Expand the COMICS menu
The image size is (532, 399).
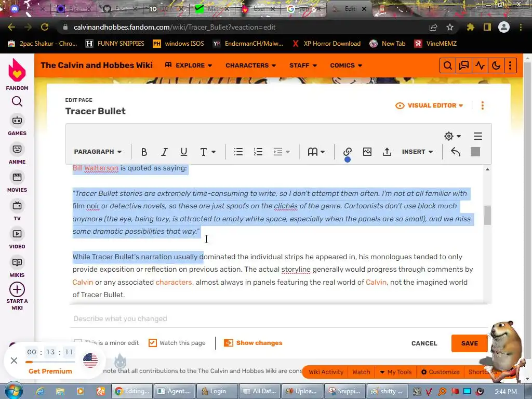346,65
